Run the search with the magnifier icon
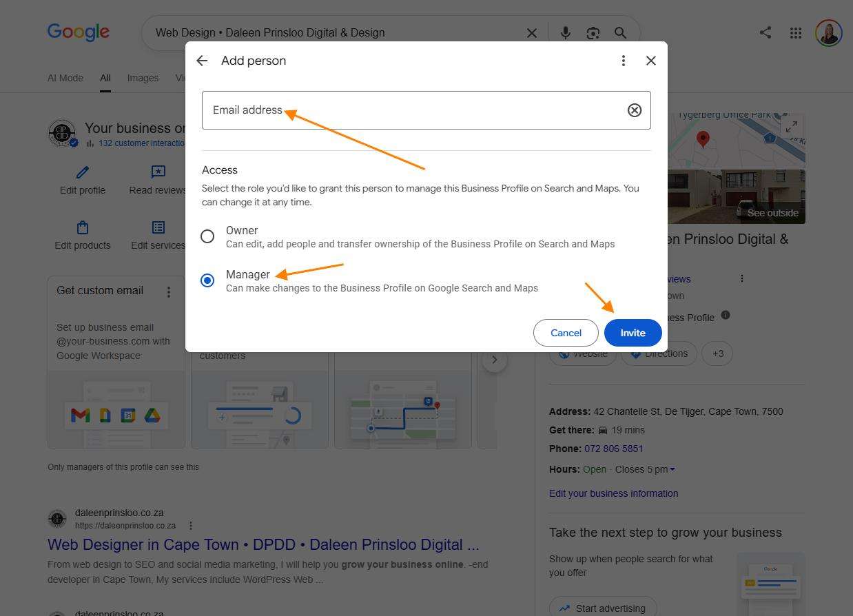Image resolution: width=853 pixels, height=616 pixels. [620, 33]
